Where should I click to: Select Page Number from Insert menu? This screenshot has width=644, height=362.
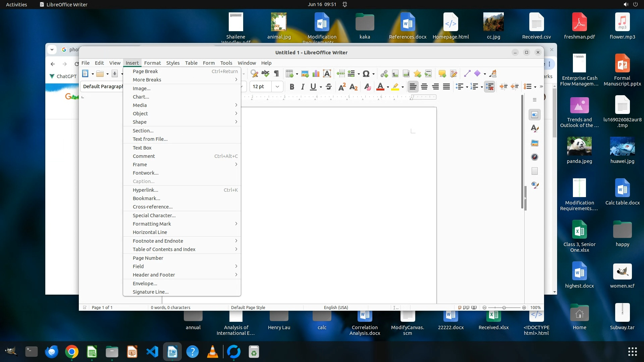pos(148,258)
